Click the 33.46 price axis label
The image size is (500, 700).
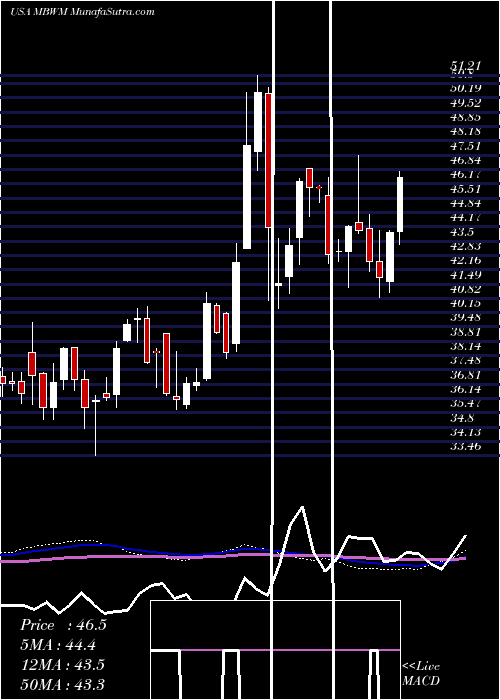(465, 446)
